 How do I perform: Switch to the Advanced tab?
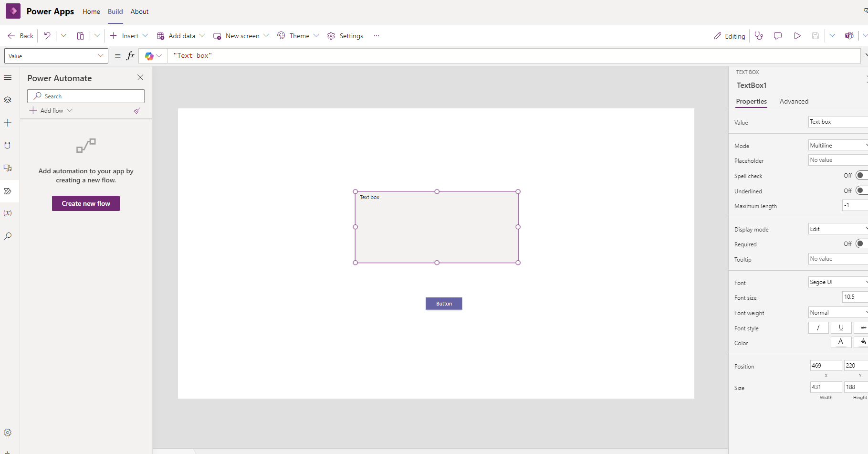(794, 101)
